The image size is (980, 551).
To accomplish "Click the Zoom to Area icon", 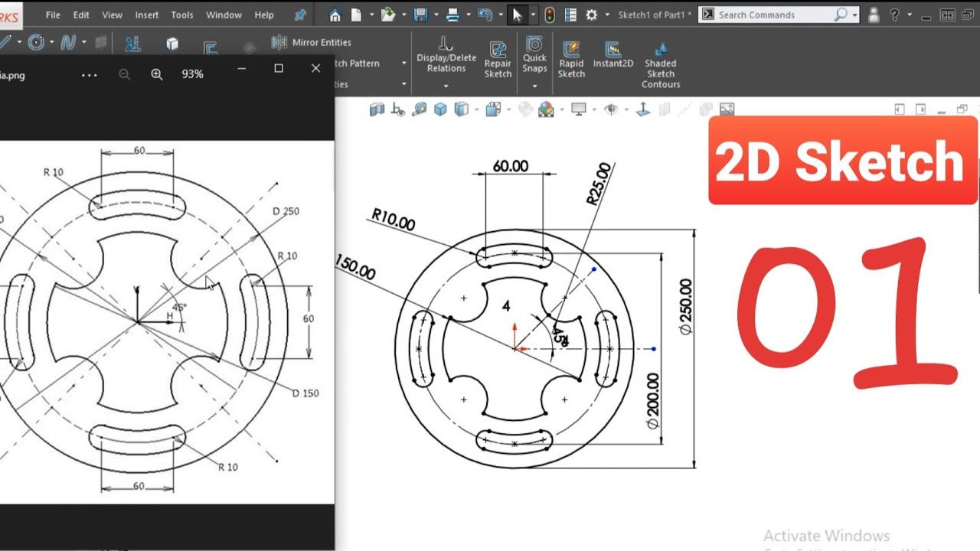I will pos(419,109).
